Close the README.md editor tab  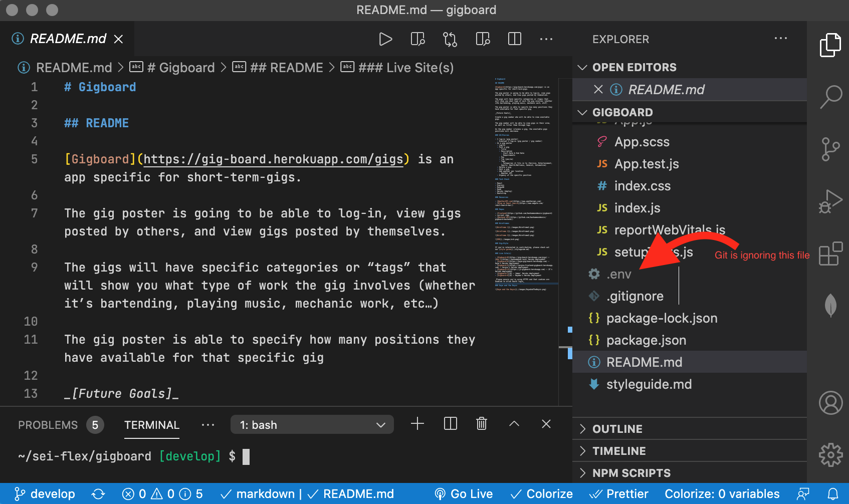pos(118,39)
